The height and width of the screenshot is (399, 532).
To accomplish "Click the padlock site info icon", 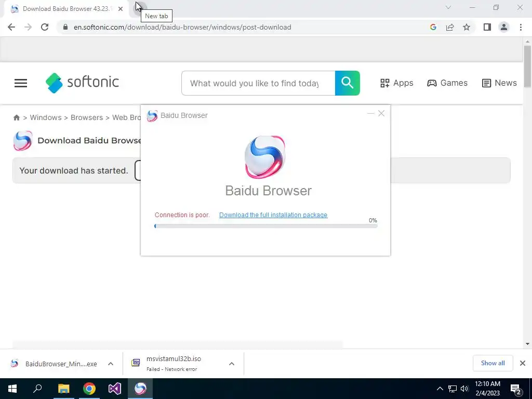I will click(65, 27).
